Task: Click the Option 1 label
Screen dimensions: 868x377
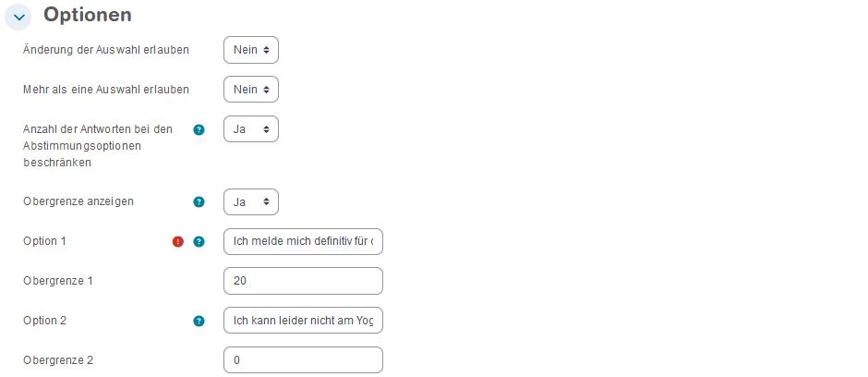Action: (45, 241)
